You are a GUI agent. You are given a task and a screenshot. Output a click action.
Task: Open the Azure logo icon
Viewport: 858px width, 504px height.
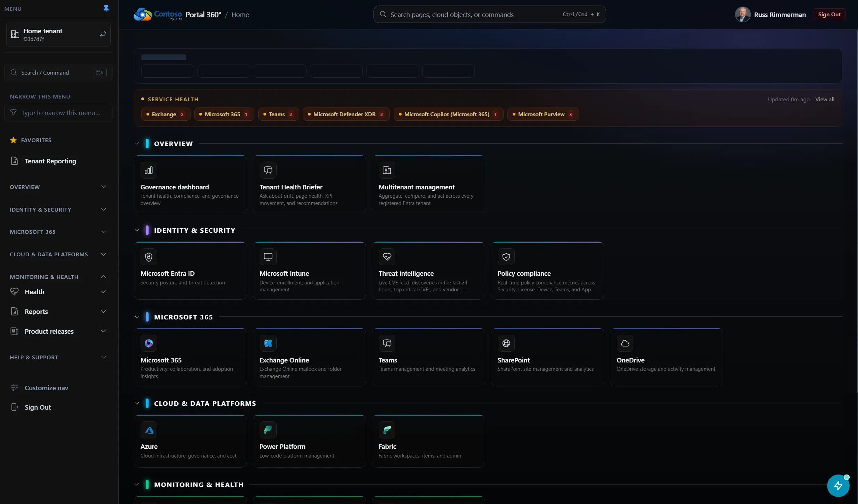pos(149,430)
